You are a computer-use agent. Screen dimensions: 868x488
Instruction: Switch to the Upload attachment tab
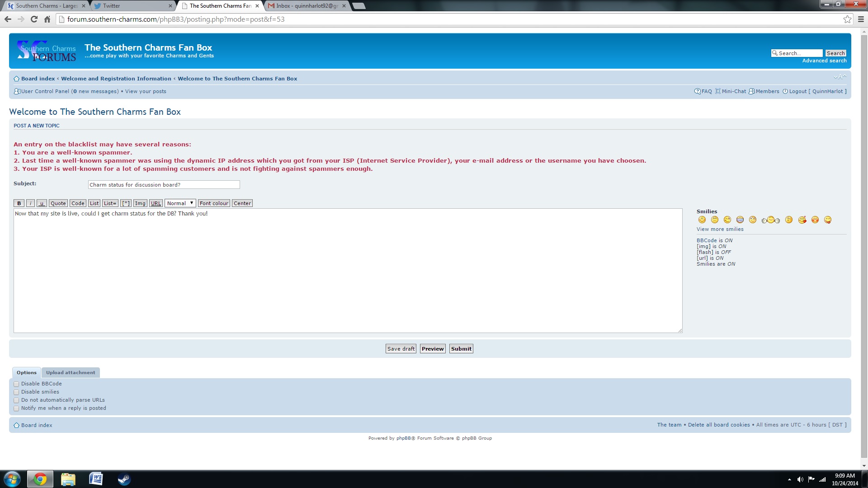pos(71,373)
